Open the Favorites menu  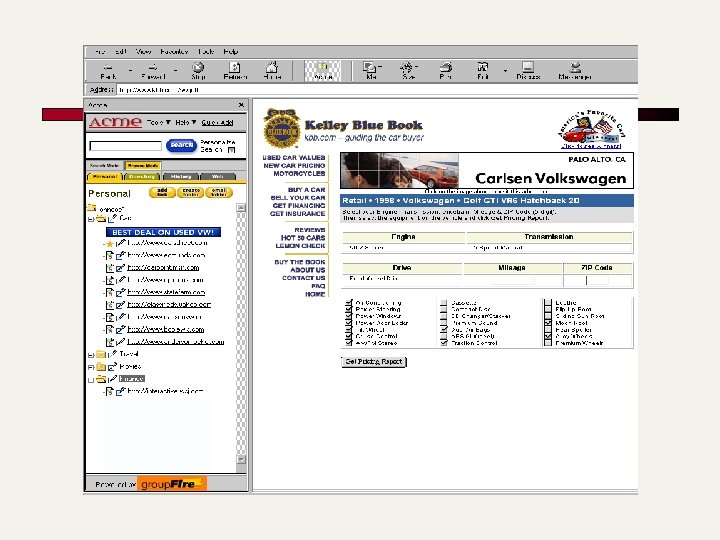point(174,51)
